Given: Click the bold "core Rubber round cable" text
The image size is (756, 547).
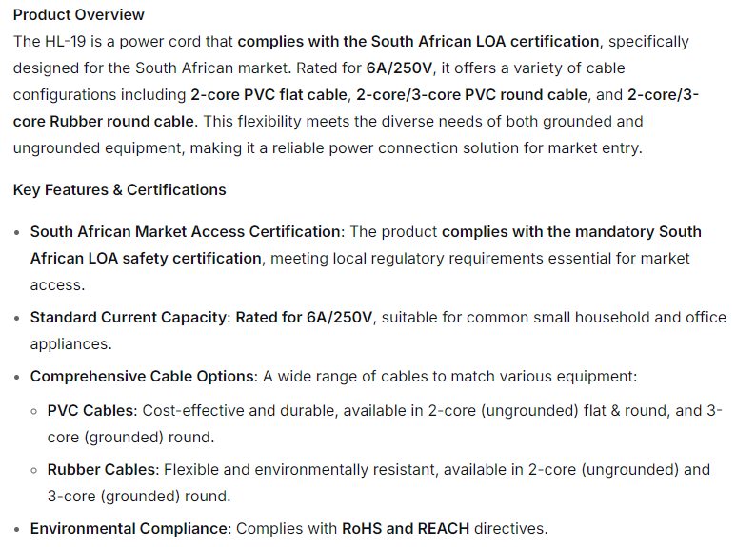Looking at the screenshot, I should pos(104,122).
